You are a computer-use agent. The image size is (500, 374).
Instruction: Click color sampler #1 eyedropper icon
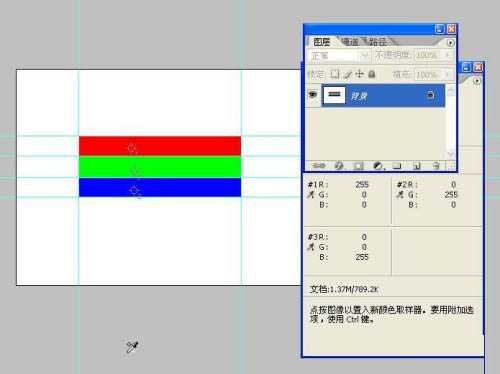(311, 195)
